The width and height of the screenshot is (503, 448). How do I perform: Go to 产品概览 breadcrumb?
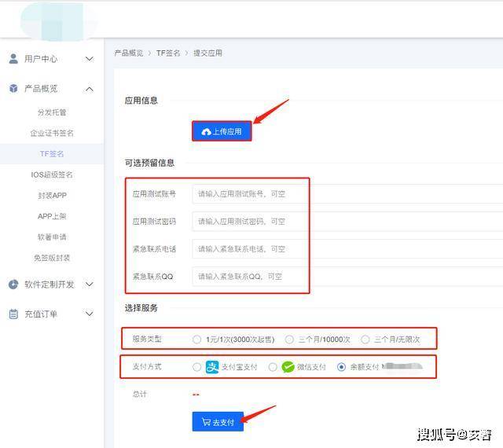pyautogui.click(x=129, y=53)
